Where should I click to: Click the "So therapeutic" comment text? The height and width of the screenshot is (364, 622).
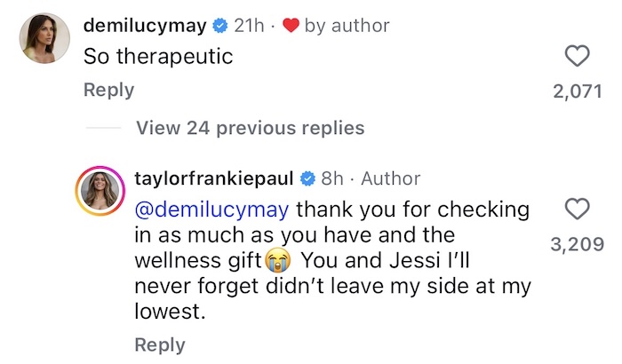pos(158,57)
